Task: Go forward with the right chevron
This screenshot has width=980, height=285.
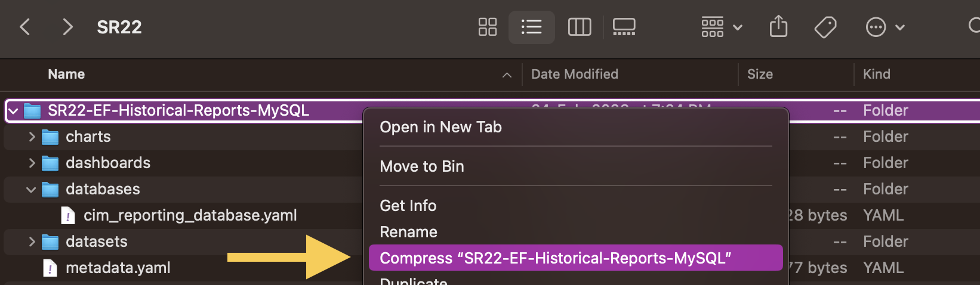Action: tap(68, 27)
